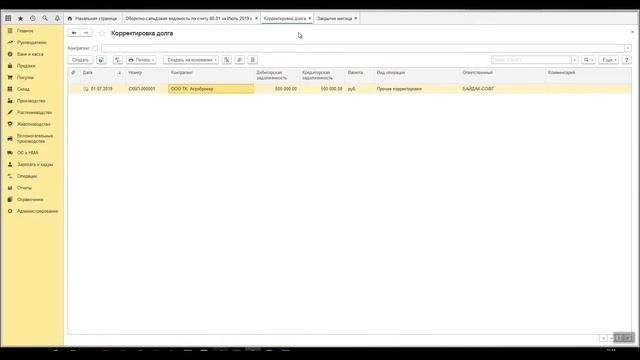Open the magnifier search options dropdown

(588, 60)
